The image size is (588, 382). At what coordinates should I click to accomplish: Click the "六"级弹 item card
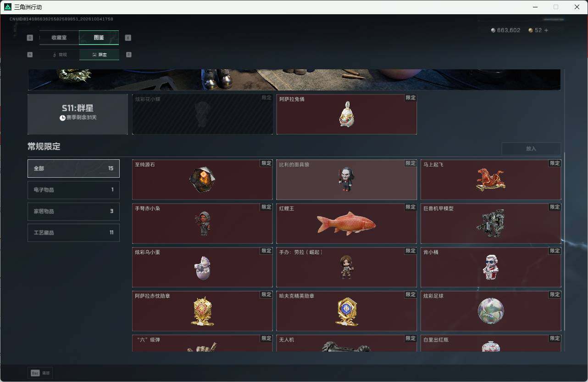point(202,343)
